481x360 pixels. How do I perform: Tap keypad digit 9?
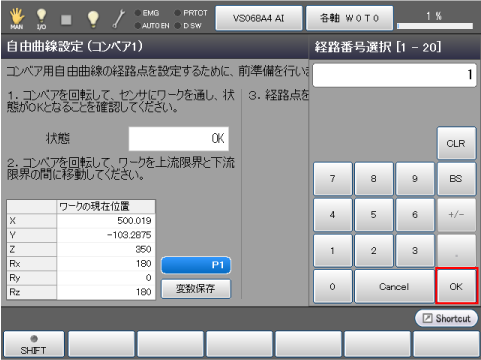pos(415,179)
